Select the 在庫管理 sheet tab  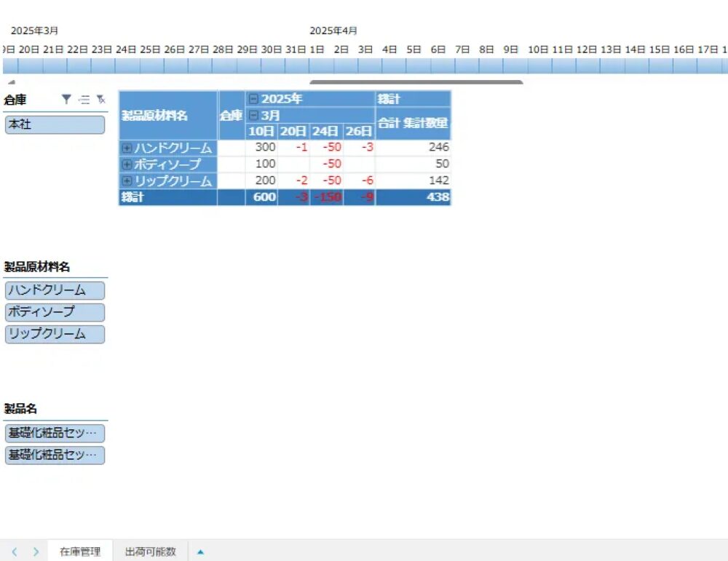(x=80, y=552)
